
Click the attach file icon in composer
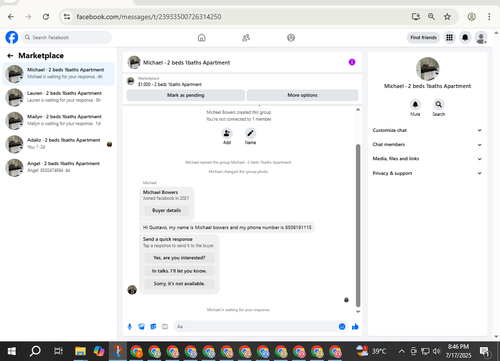[141, 327]
